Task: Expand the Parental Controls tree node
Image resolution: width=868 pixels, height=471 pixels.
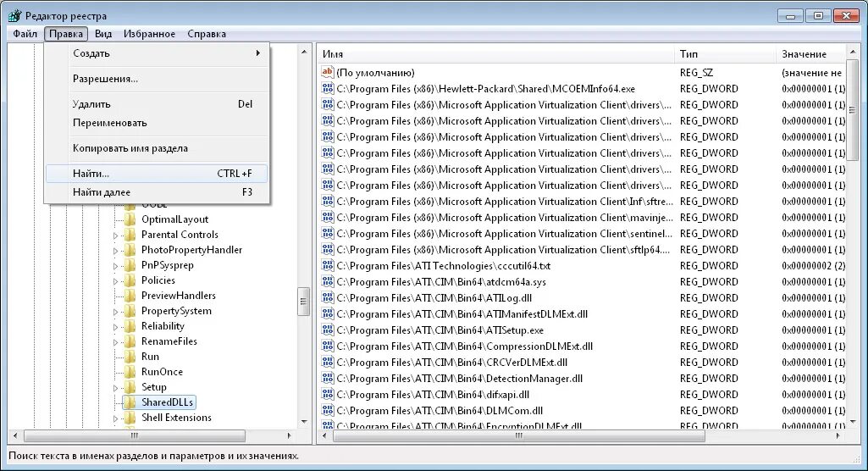Action: [x=116, y=235]
